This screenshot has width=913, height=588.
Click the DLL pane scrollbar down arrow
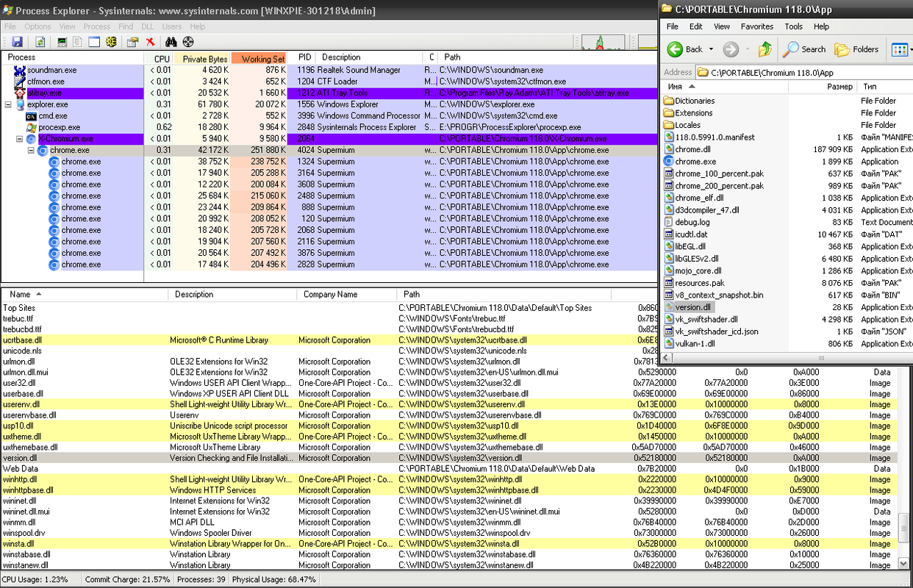[904, 564]
